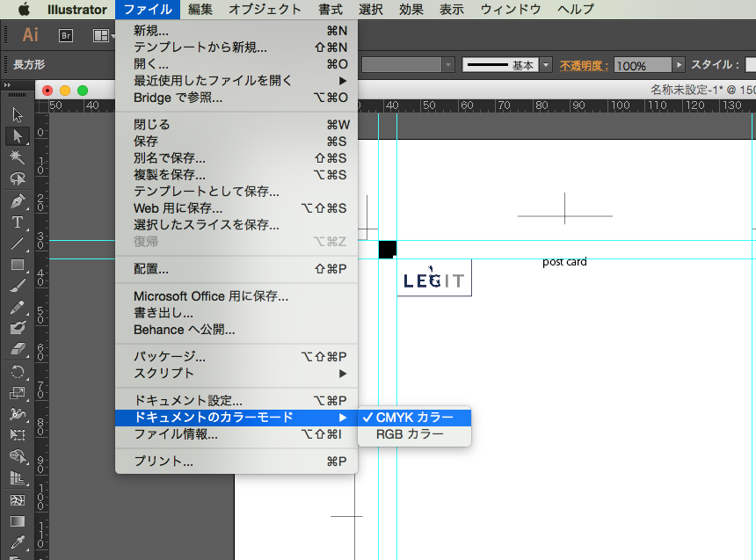Open dropdown beside the gray stroke field
The height and width of the screenshot is (560, 756).
449,65
